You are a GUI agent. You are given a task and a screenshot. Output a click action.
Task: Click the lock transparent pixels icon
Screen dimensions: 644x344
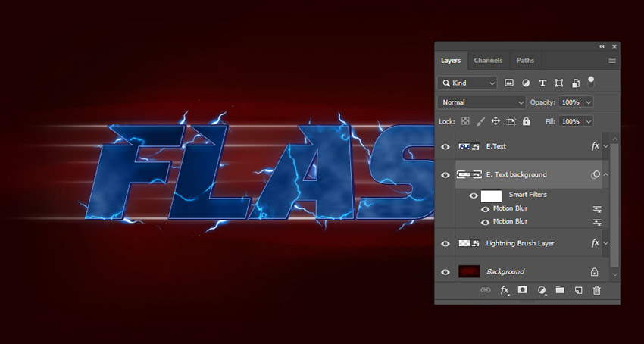[x=466, y=121]
